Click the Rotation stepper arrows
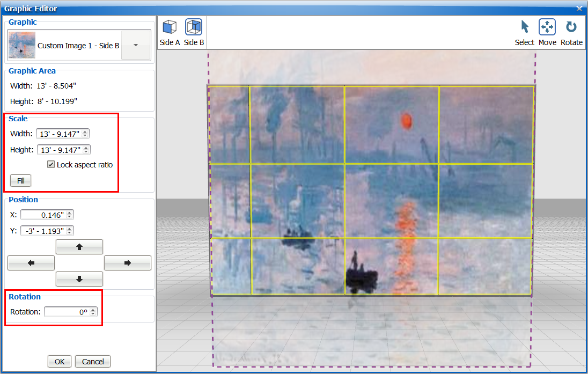The height and width of the screenshot is (374, 588). point(93,312)
